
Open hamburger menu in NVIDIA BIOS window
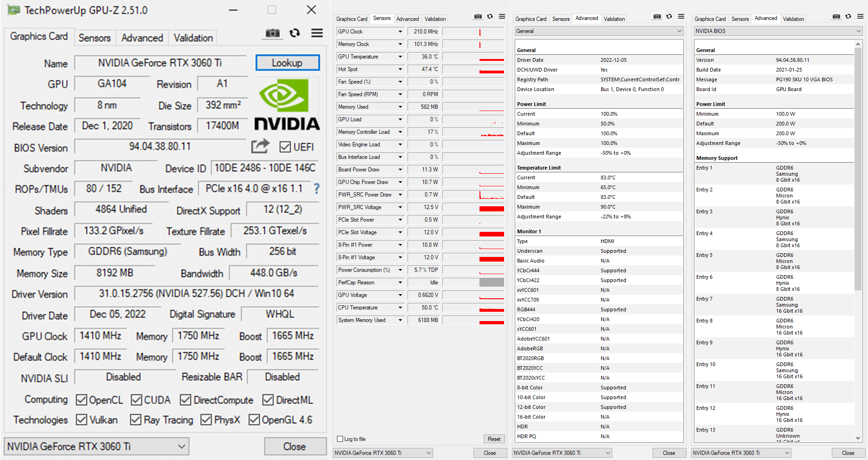point(860,16)
